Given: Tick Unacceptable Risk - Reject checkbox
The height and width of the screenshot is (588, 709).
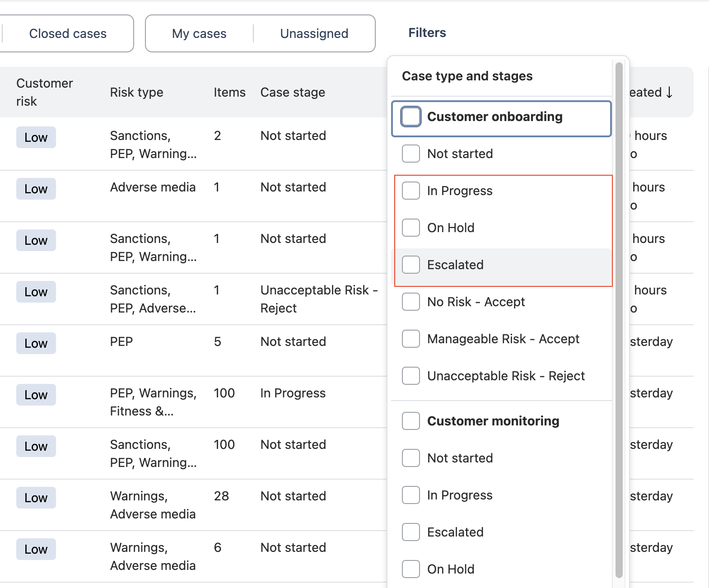Looking at the screenshot, I should point(411,376).
